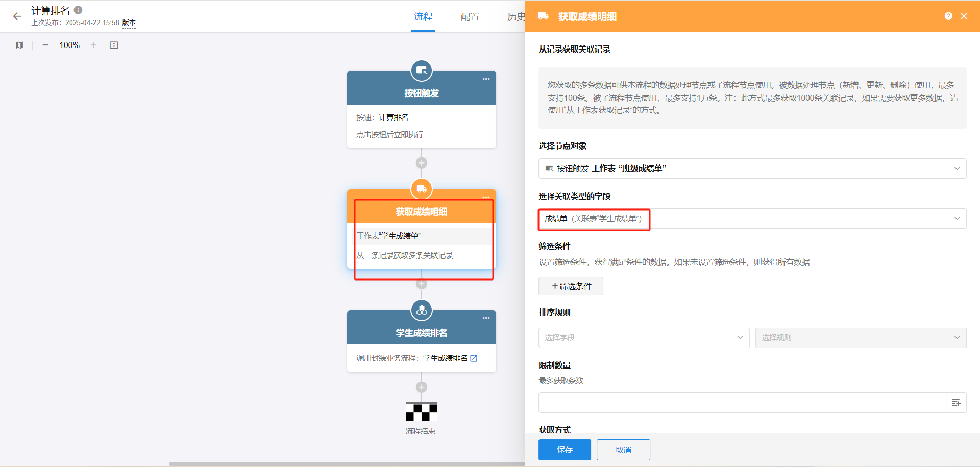Open dynamic value picker for 限制数量

(x=956, y=403)
